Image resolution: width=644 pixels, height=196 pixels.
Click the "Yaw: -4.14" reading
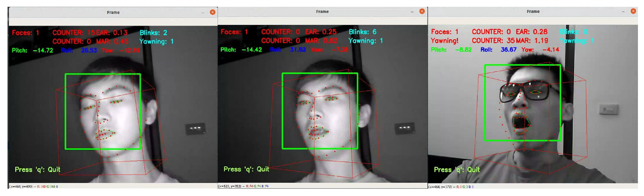pyautogui.click(x=540, y=50)
